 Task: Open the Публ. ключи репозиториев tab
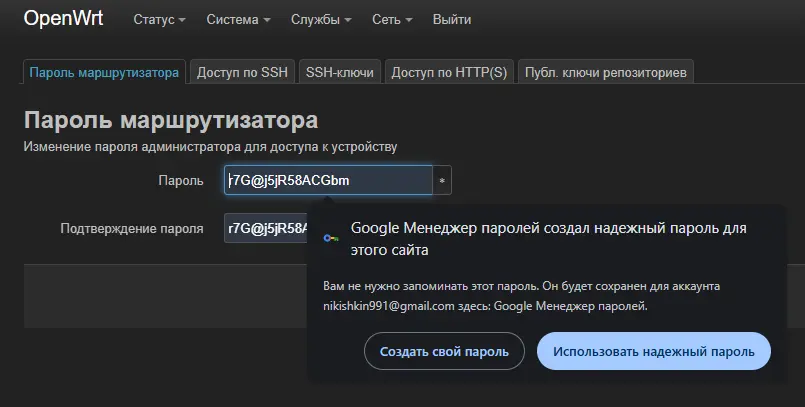606,72
